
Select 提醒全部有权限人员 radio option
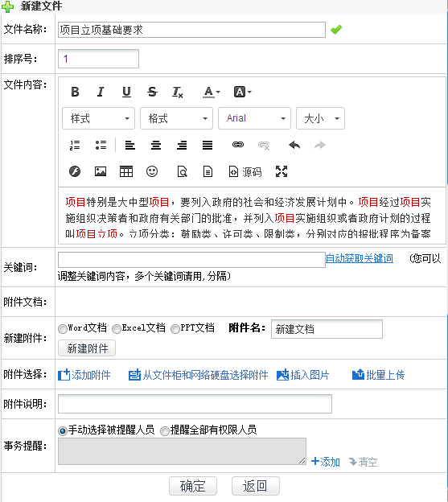pyautogui.click(x=164, y=431)
